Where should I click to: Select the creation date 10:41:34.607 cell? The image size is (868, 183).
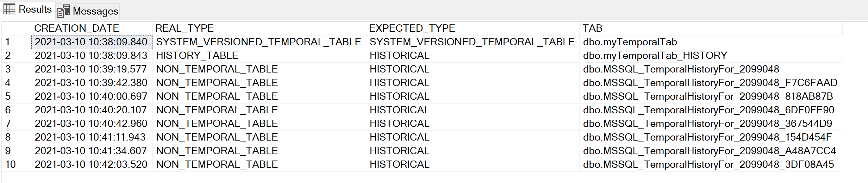(91, 151)
